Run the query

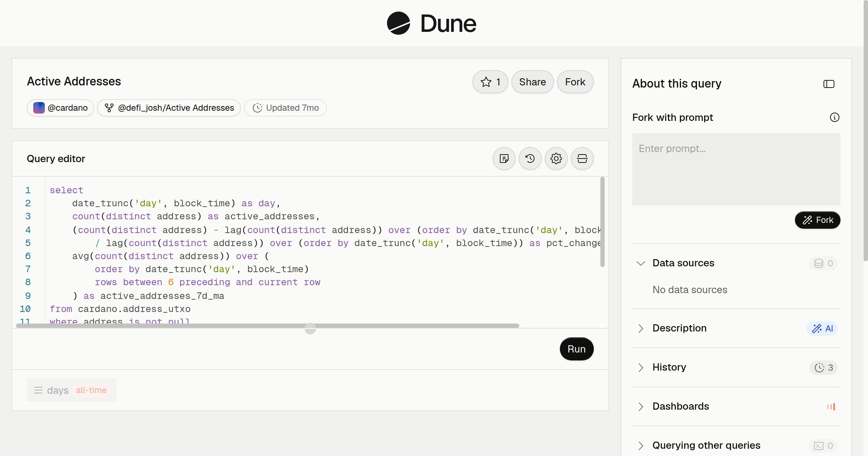pos(576,349)
